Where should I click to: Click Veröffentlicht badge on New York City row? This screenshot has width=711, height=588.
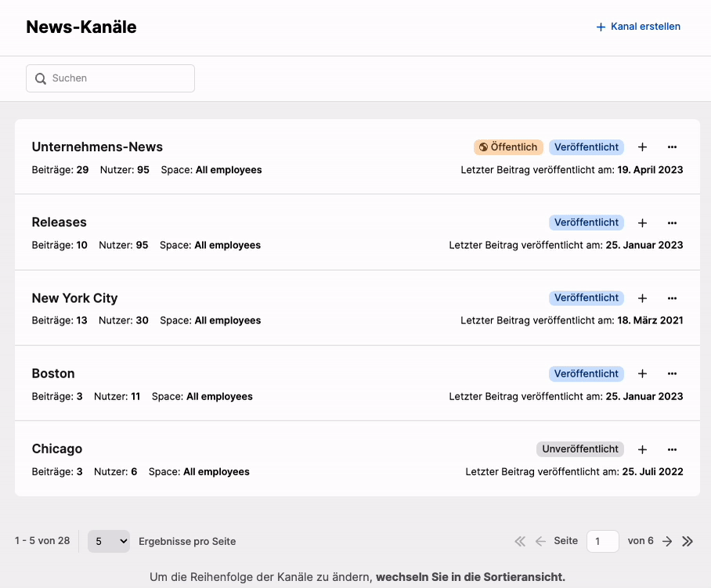point(586,298)
